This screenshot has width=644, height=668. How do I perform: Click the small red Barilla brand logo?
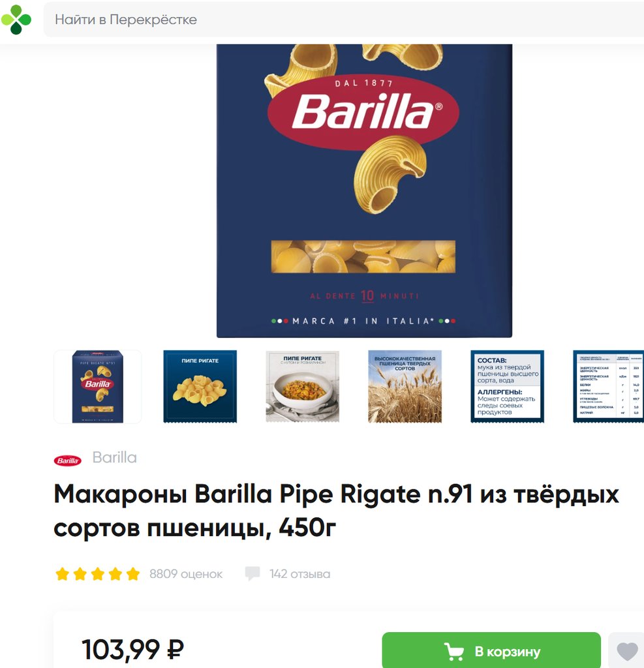point(67,460)
